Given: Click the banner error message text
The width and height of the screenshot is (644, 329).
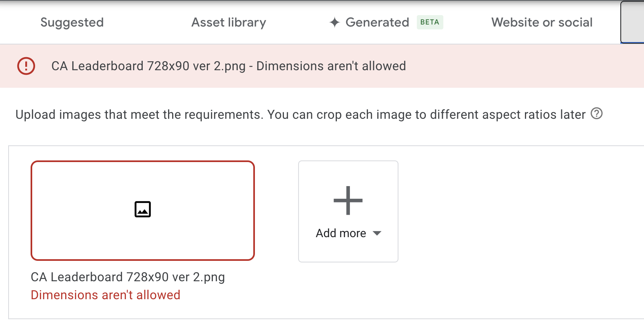Looking at the screenshot, I should (x=228, y=66).
